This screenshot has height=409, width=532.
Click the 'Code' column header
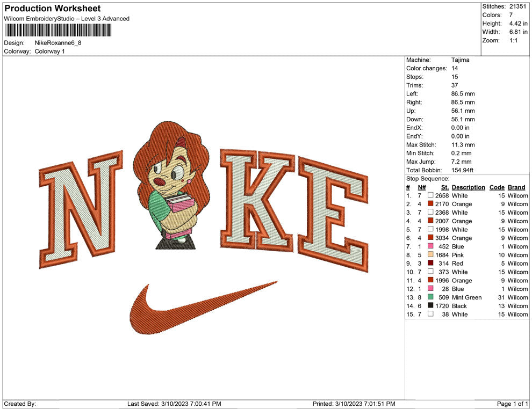(x=497, y=187)
